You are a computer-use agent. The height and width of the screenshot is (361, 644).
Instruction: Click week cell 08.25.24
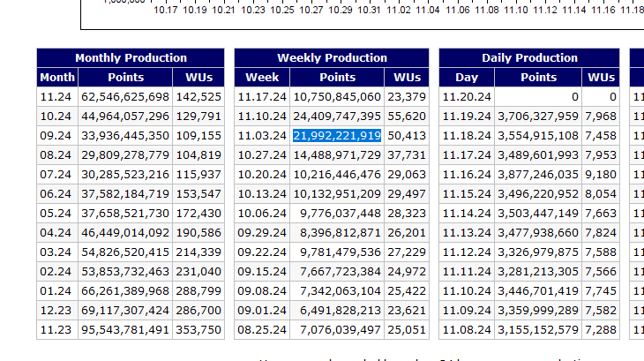click(262, 330)
